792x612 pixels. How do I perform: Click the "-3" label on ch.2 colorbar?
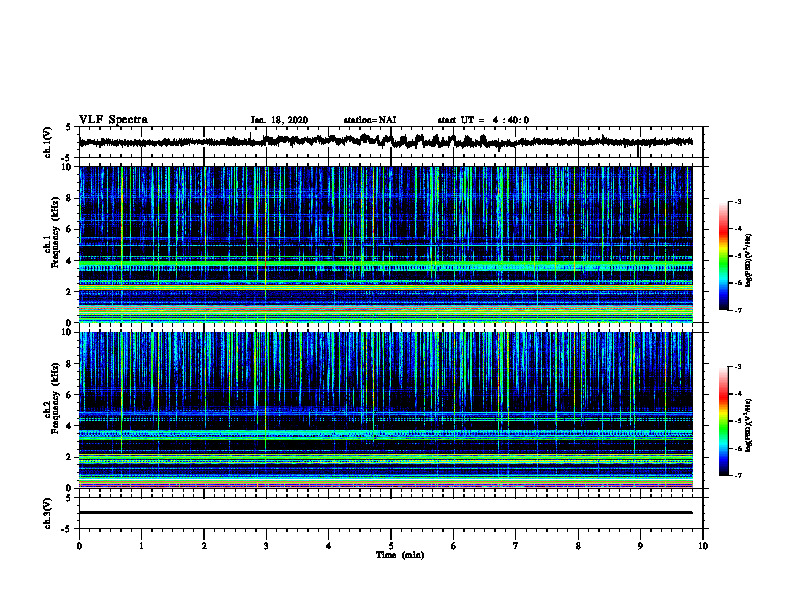(x=738, y=367)
